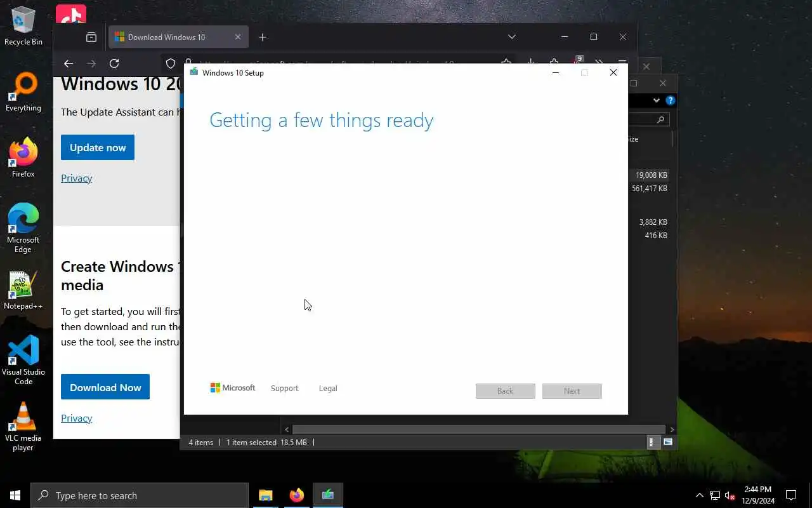The width and height of the screenshot is (812, 508).
Task: Click the Update now button
Action: click(98, 147)
